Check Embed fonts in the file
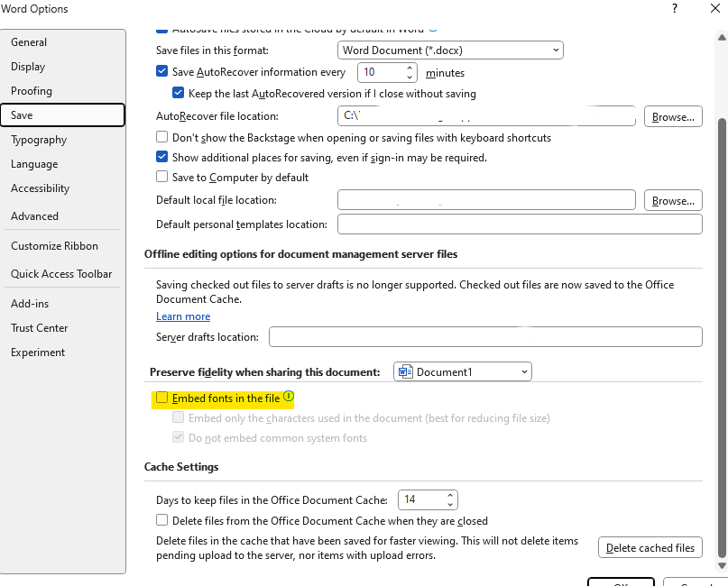The width and height of the screenshot is (728, 586). tap(161, 398)
